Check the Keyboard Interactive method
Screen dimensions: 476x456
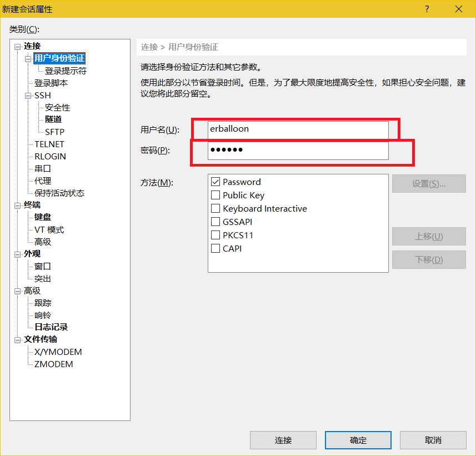pyautogui.click(x=216, y=208)
